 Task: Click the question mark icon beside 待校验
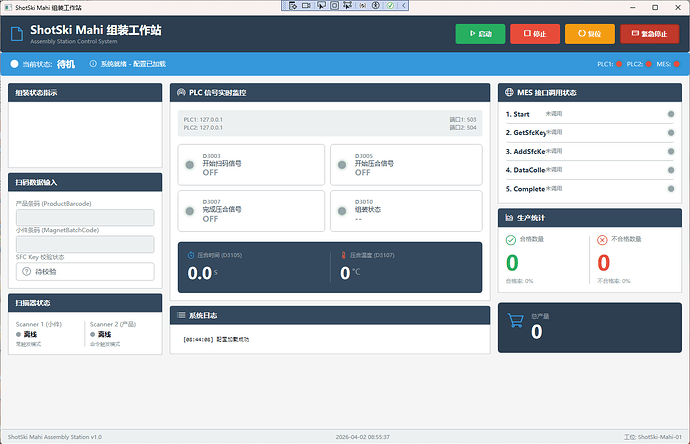(x=26, y=272)
